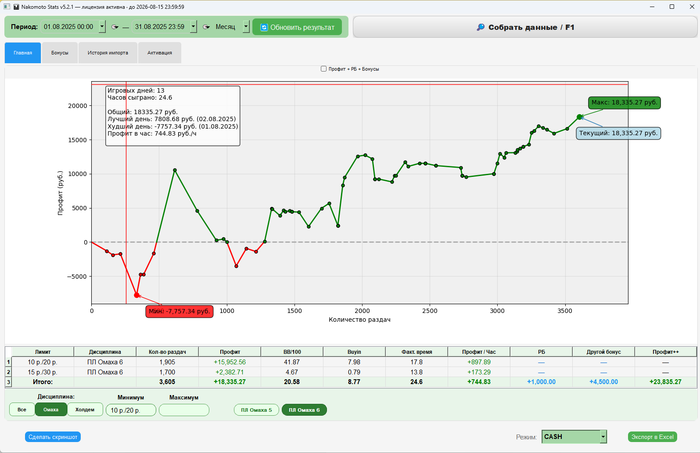Click the Собрать данные / F1 button
This screenshot has height=453, width=700.
(525, 27)
